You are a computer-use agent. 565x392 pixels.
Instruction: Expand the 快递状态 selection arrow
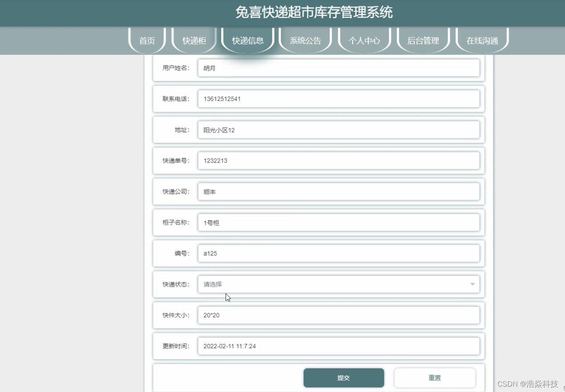(x=472, y=284)
